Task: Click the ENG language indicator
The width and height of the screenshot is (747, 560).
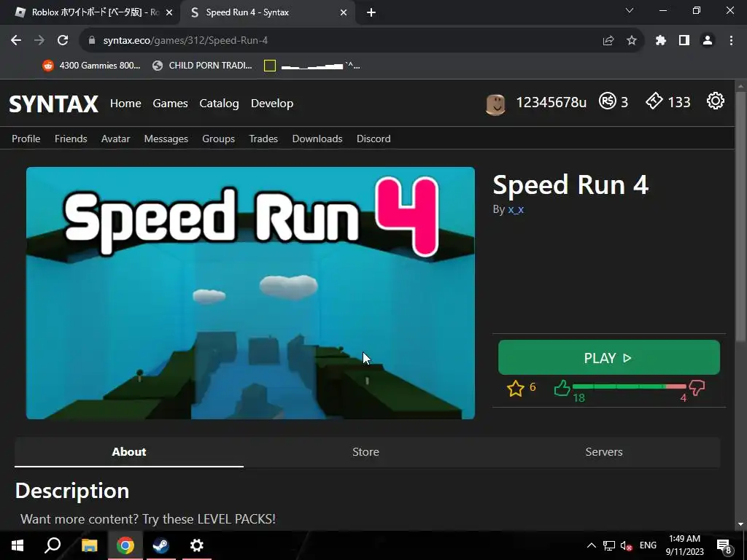Action: click(648, 545)
